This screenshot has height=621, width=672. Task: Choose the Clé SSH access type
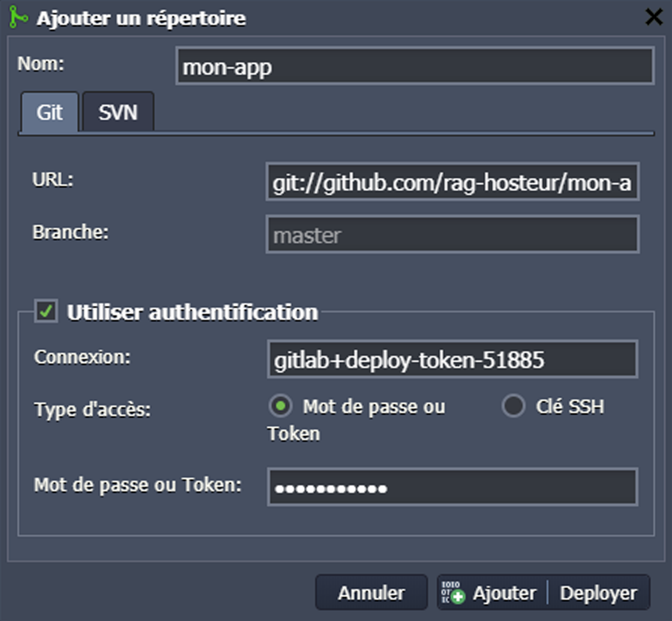513,406
